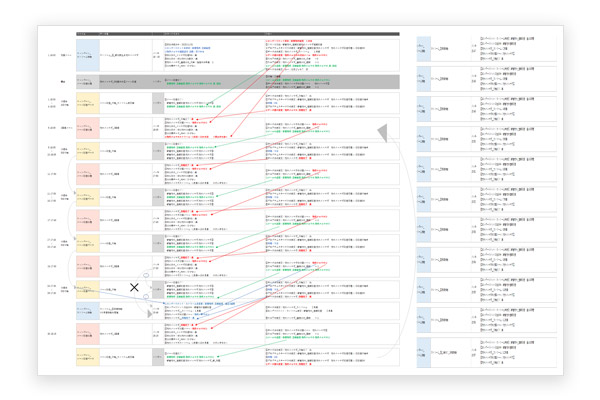Click the dark header bar of the main table
Image resolution: width=600 pixels, height=400 pixels.
pyautogui.click(x=238, y=34)
